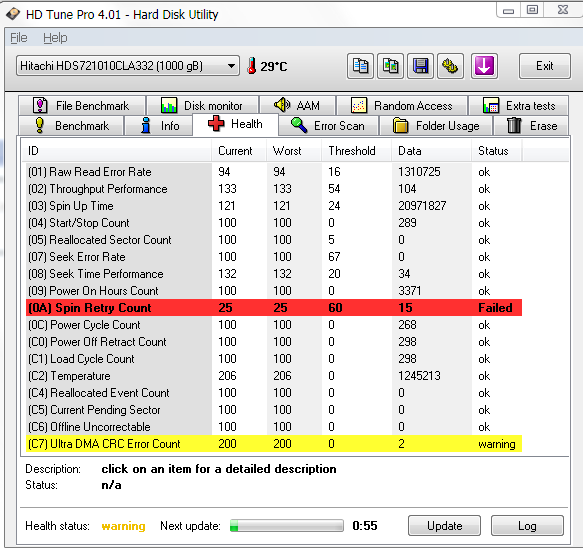Open the File menu
The image size is (583, 548).
tap(19, 38)
